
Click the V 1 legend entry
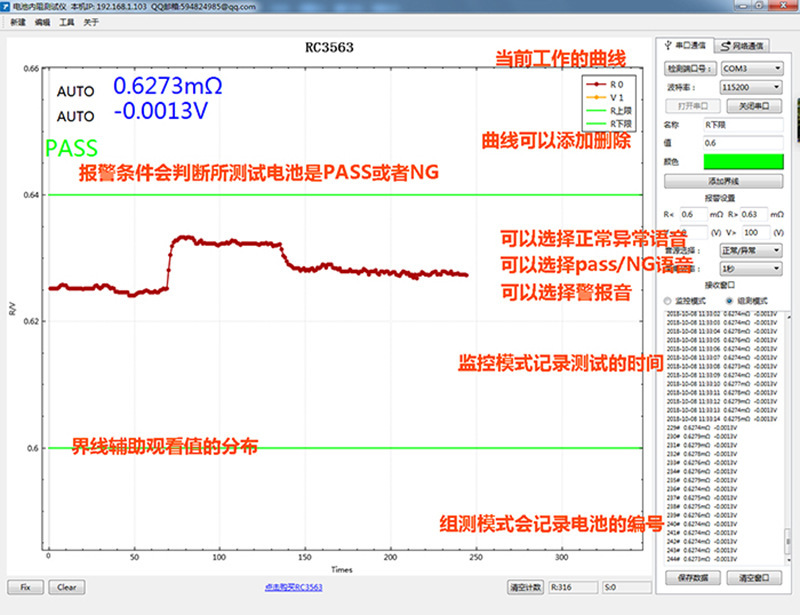click(x=605, y=97)
